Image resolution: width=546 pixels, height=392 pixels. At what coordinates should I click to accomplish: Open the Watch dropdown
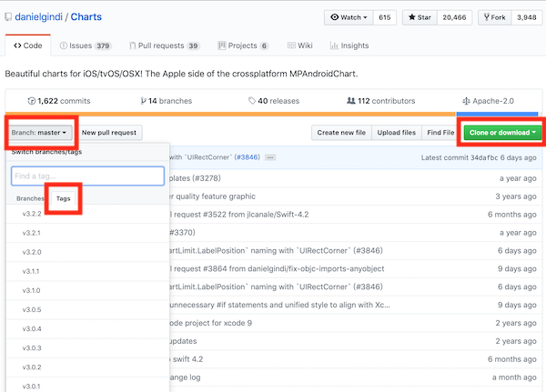coord(348,16)
